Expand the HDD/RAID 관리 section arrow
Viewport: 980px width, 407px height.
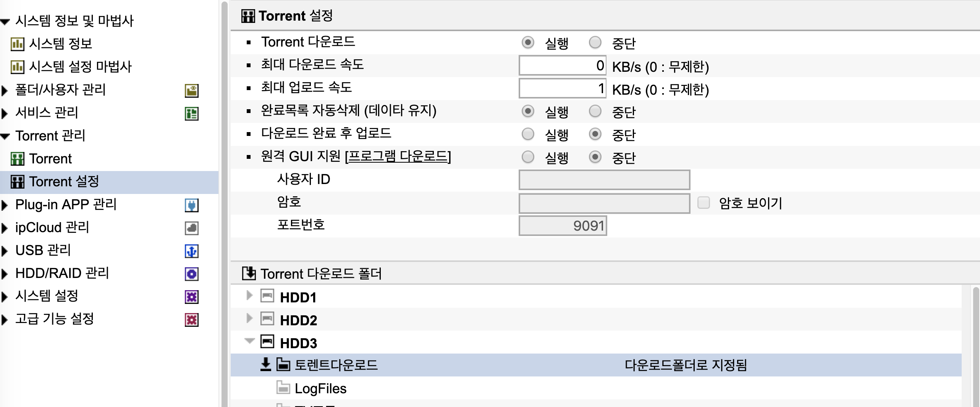(5, 274)
